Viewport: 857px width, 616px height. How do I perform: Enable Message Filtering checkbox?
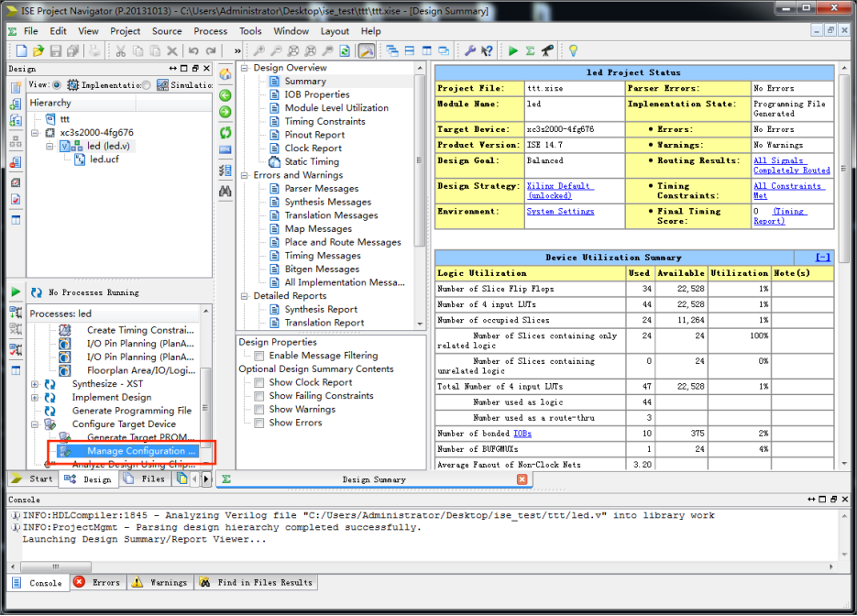point(259,356)
